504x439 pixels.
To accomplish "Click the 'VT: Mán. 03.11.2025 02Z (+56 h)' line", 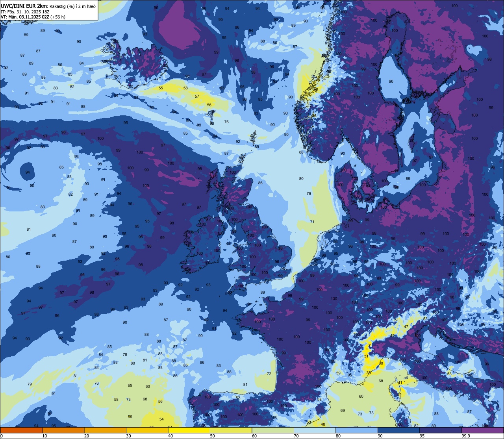I will 33,17.
